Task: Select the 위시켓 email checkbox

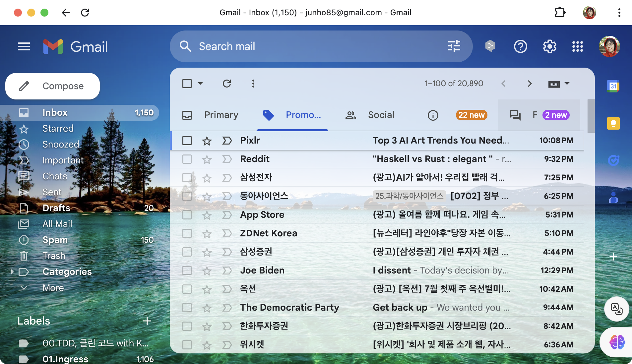Action: 187,345
